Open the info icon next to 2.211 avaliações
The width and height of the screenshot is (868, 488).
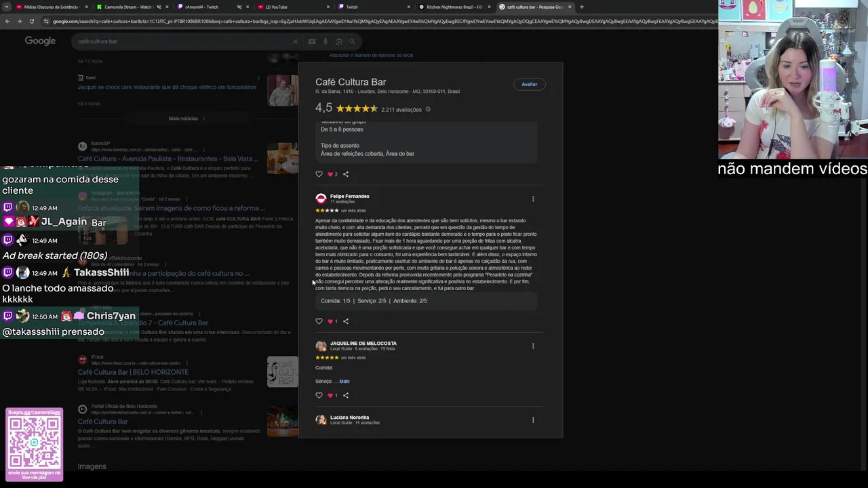click(x=427, y=109)
